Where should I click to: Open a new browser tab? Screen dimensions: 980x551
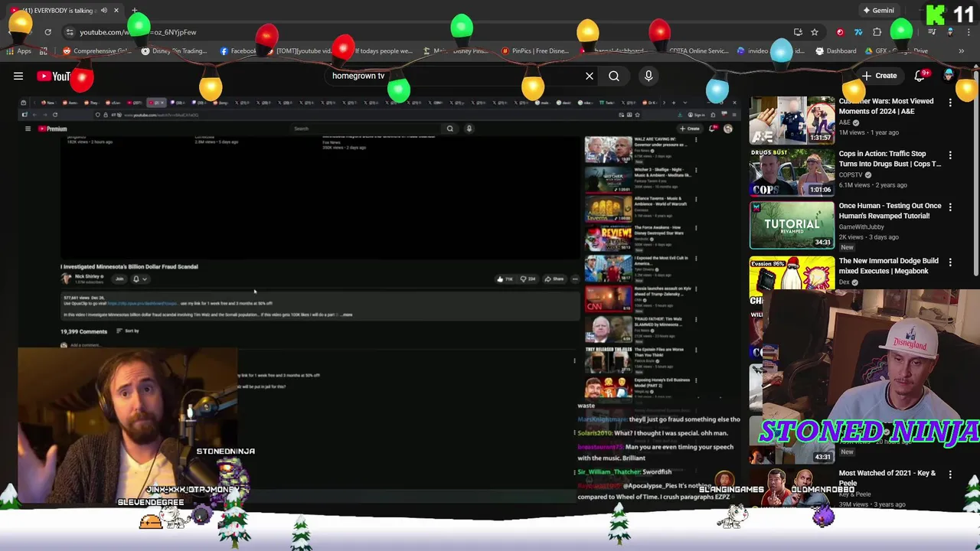(135, 11)
